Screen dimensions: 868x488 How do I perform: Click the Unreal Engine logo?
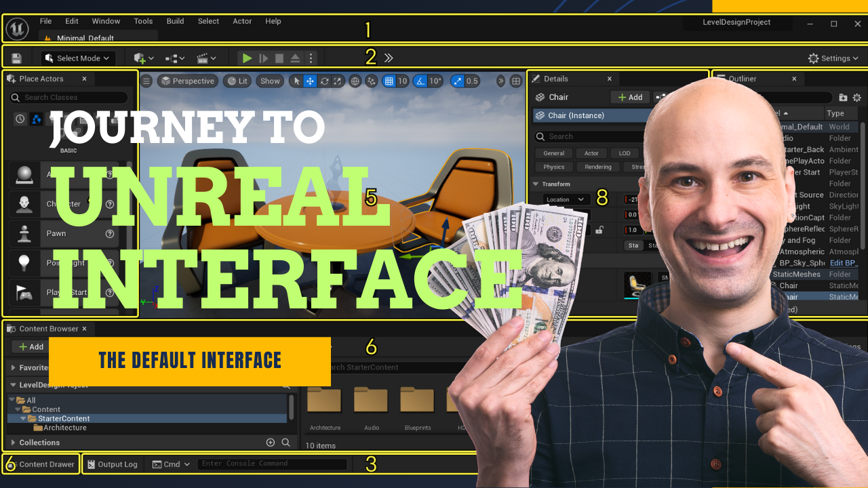point(17,28)
